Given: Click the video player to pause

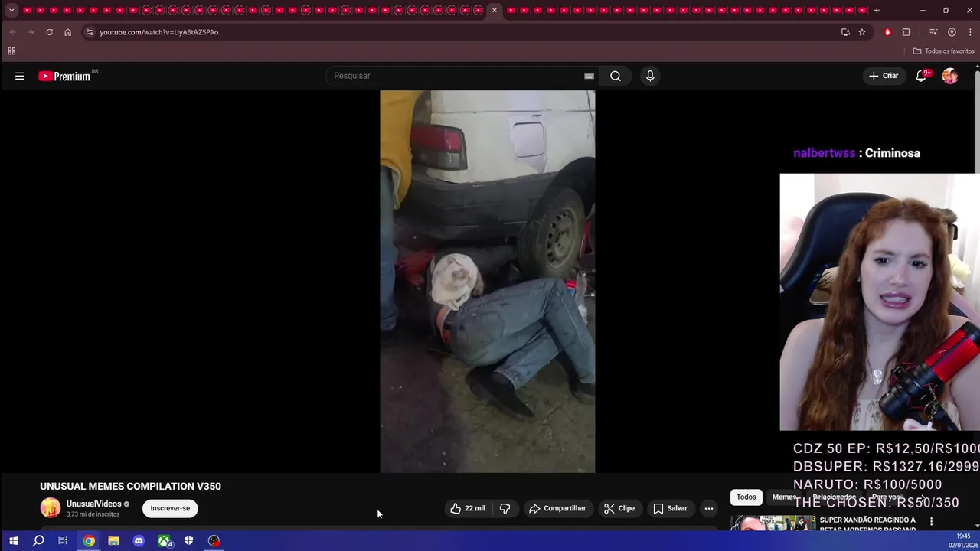Looking at the screenshot, I should 488,282.
